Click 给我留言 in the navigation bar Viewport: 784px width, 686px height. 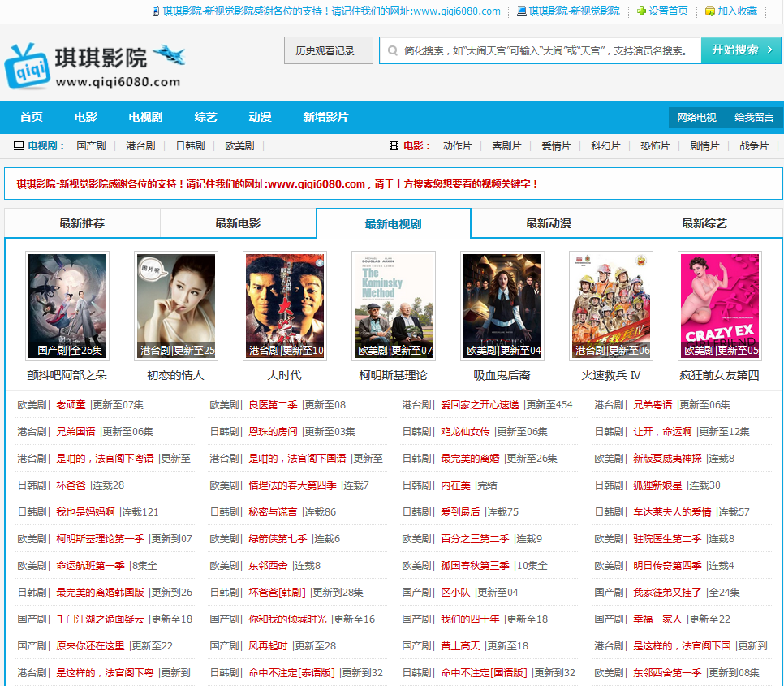point(754,118)
